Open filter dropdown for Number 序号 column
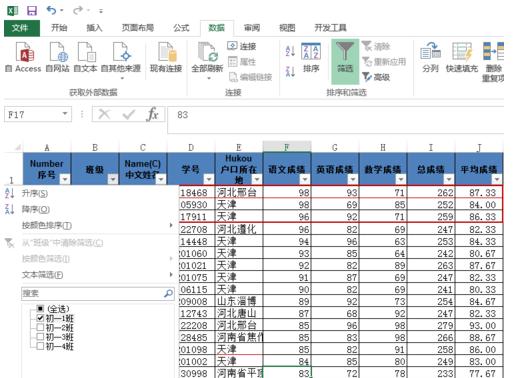The image size is (518, 378). 65,179
